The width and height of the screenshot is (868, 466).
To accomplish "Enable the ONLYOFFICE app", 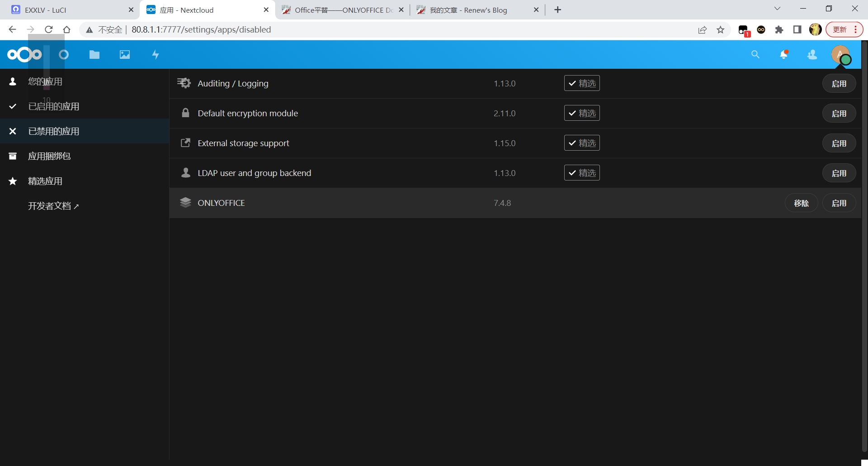I will (839, 203).
